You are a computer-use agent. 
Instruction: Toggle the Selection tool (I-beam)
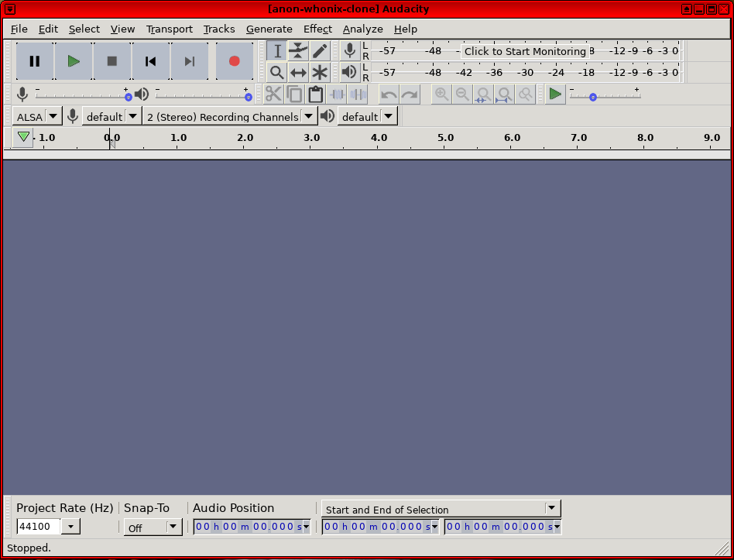276,51
